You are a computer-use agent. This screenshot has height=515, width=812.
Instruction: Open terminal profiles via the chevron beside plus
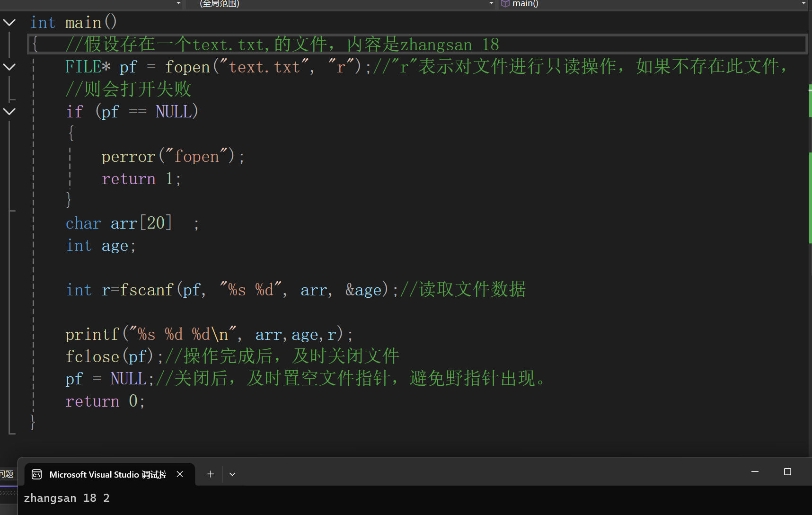click(232, 474)
